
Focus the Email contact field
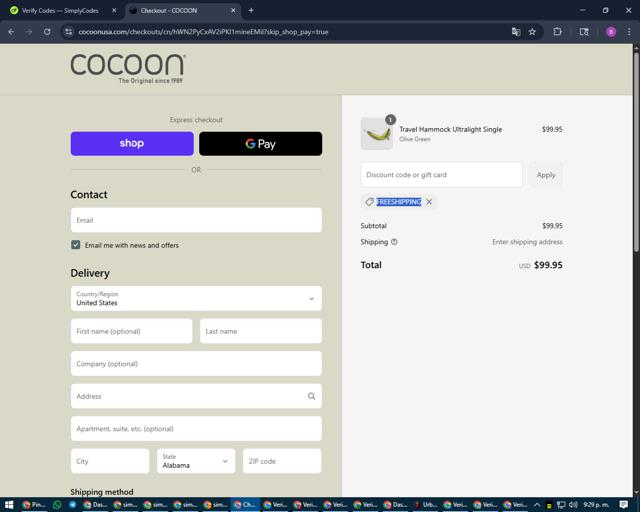pos(196,220)
